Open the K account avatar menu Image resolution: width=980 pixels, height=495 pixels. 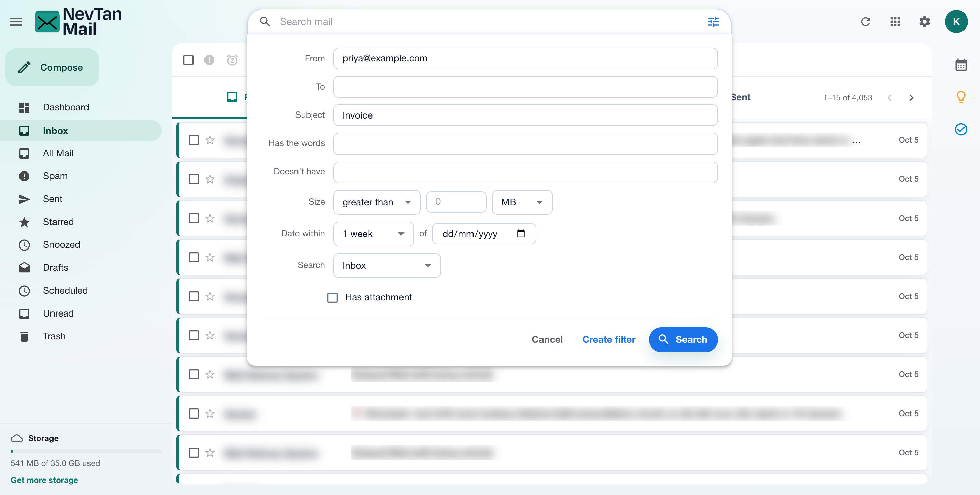(x=956, y=22)
